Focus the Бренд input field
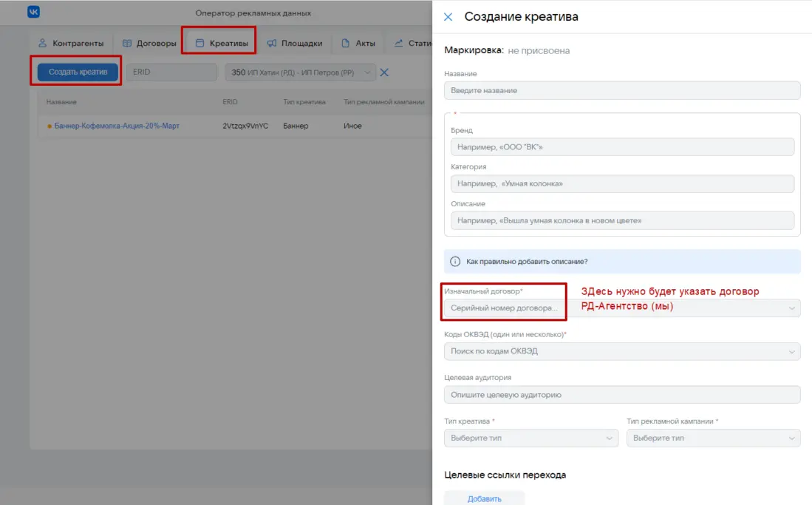Screen dimensions: 812x505 point(622,147)
